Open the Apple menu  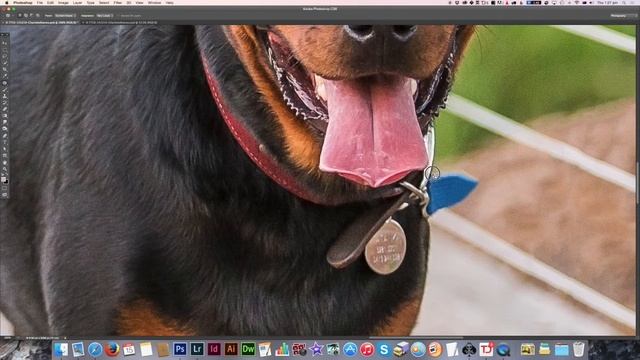(7, 2)
